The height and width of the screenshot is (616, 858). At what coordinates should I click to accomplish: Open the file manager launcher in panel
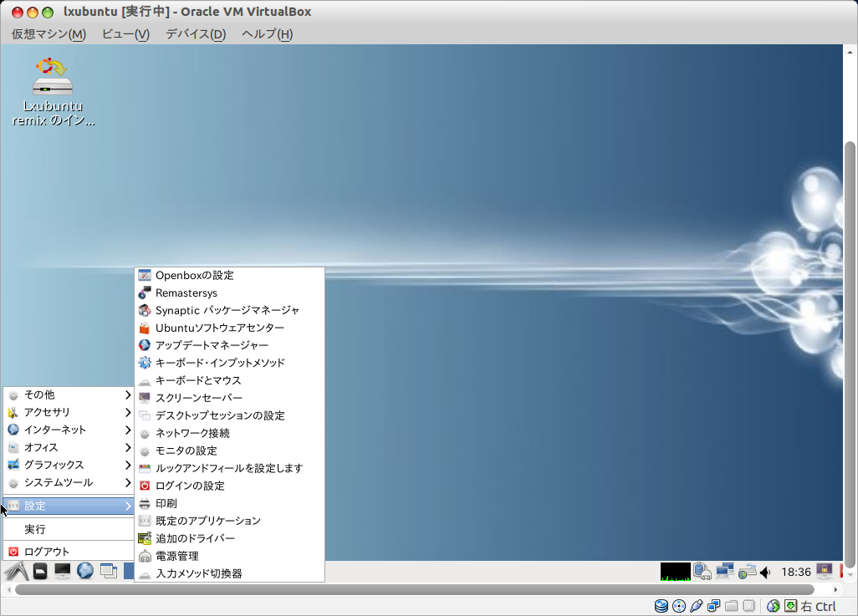[x=40, y=571]
